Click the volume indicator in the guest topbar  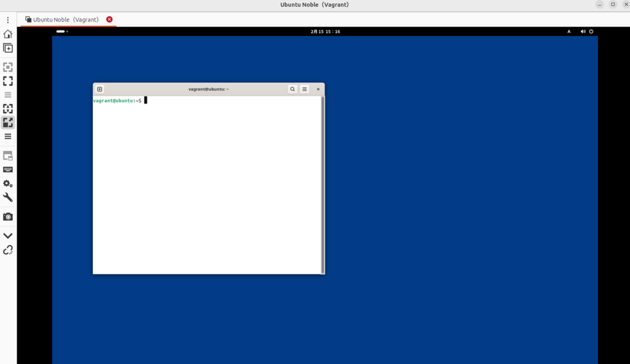tap(583, 31)
